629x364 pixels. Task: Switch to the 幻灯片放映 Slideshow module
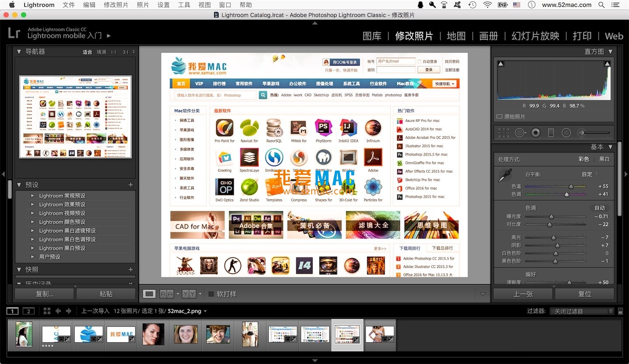tap(535, 36)
